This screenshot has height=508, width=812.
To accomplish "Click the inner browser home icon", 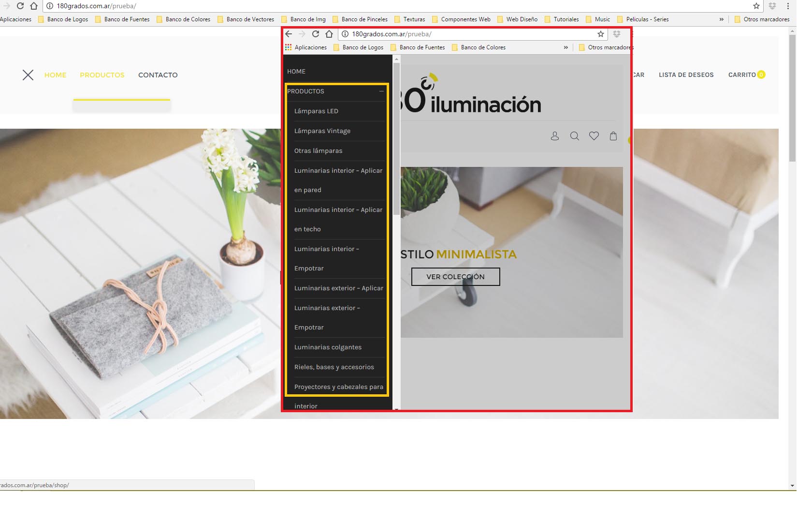I will (x=329, y=34).
